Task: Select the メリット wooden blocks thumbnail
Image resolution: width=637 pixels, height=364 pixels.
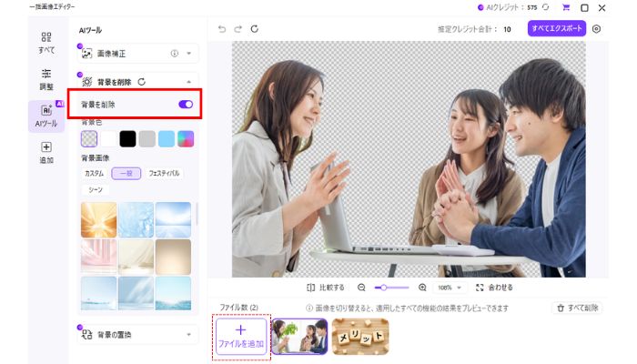Action: pos(359,336)
